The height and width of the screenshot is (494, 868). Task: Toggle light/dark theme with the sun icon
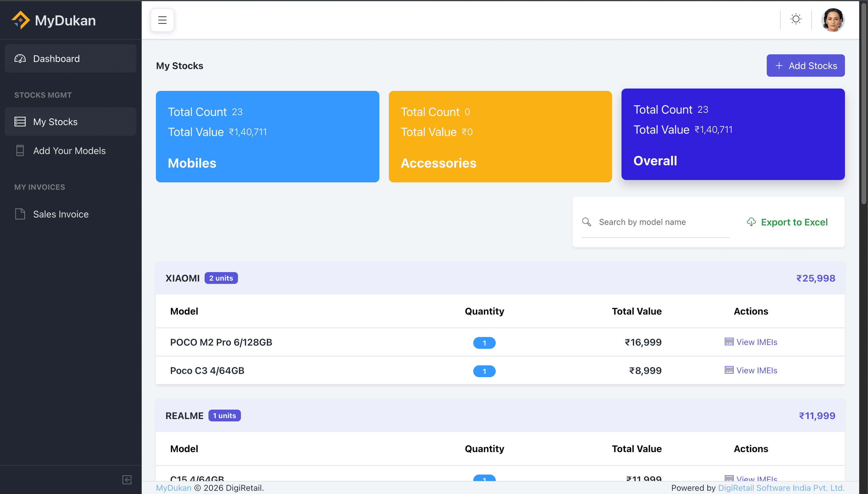795,19
